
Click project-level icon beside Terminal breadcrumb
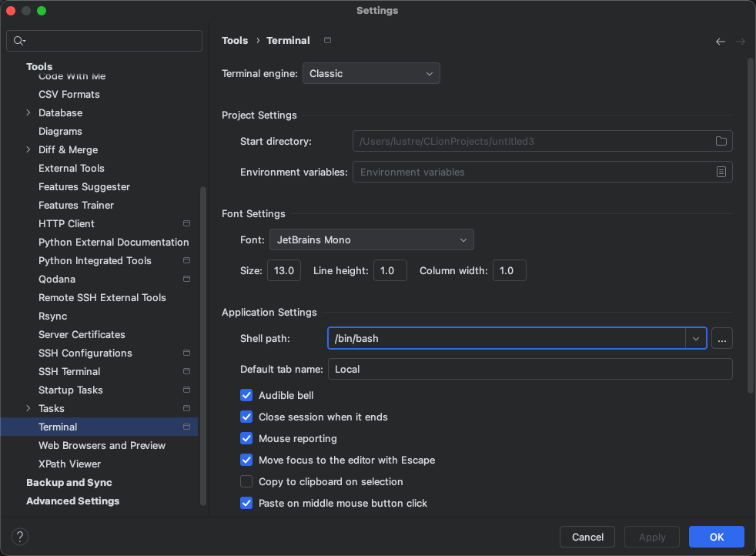(327, 40)
